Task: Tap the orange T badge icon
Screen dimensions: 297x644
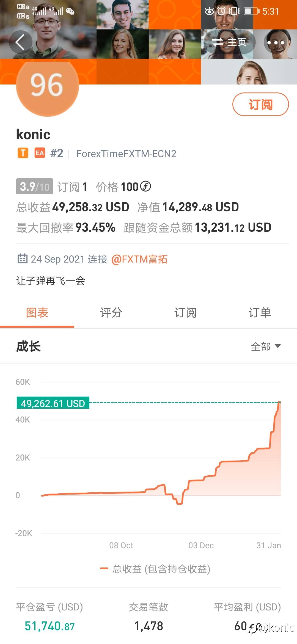Action: point(23,153)
